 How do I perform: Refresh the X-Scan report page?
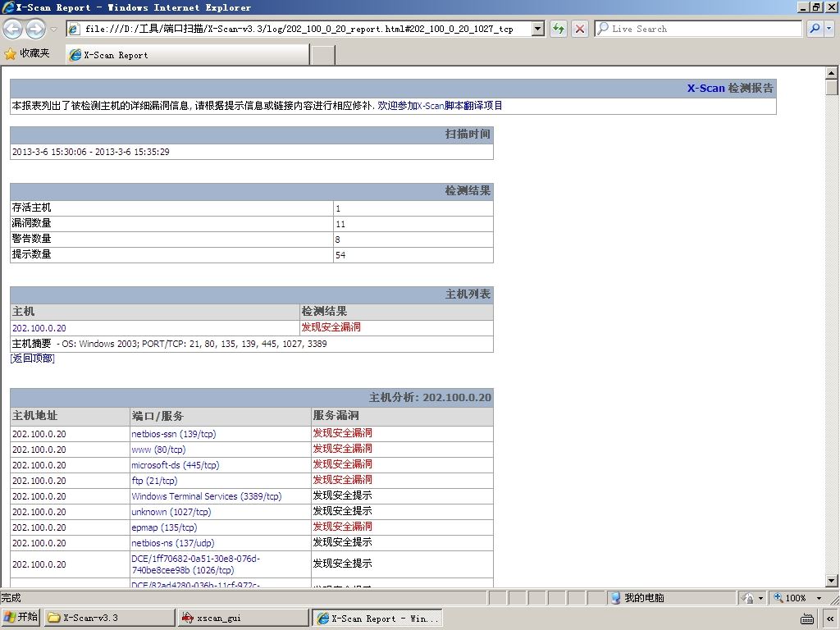point(559,29)
